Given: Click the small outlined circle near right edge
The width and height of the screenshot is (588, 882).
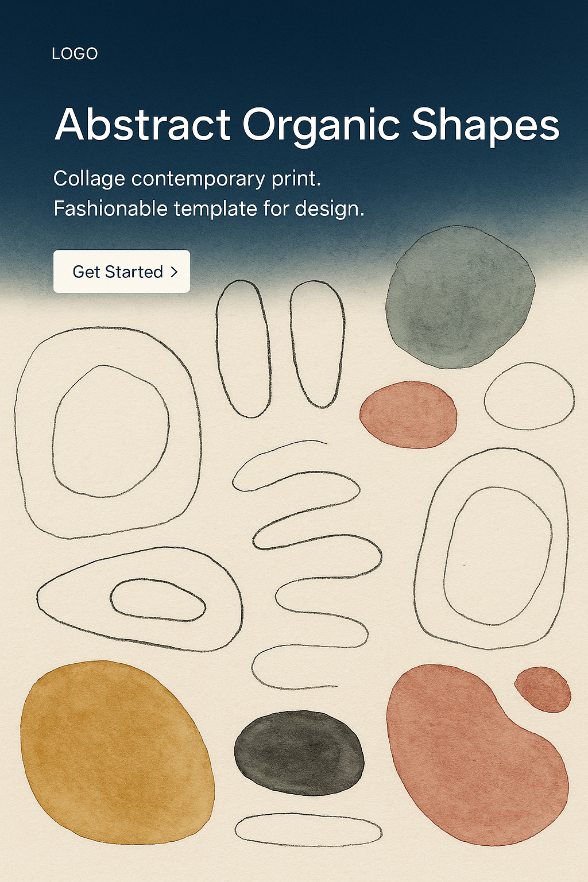Looking at the screenshot, I should click(529, 396).
